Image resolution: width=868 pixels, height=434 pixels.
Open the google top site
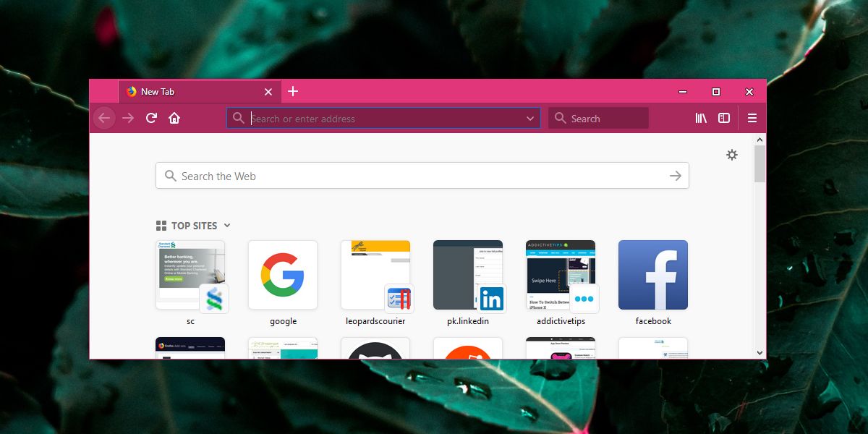(x=283, y=275)
